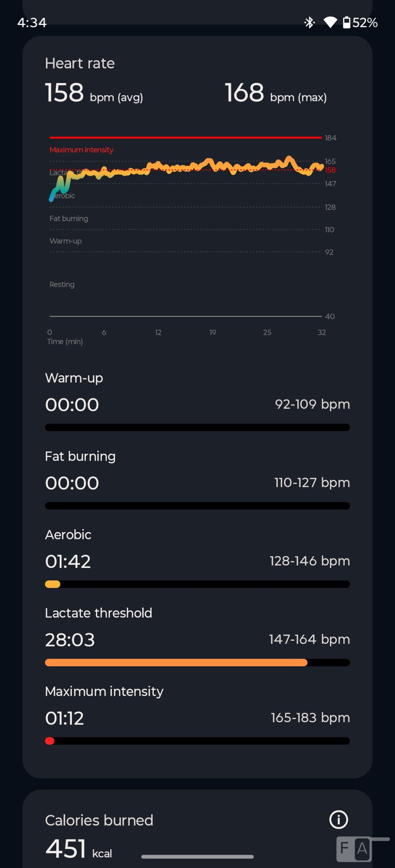The image size is (395, 868).
Task: Tap the 168 bpm max value
Action: coord(244,93)
